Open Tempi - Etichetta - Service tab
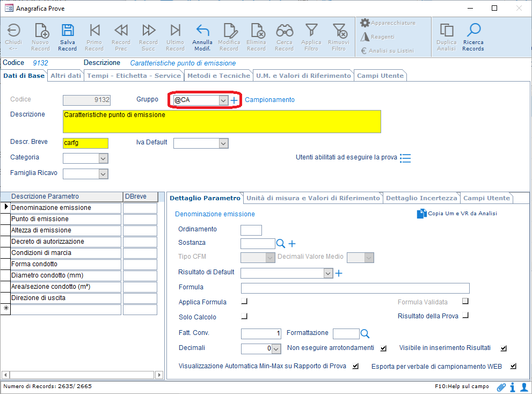This screenshot has height=394, width=532. click(x=134, y=76)
